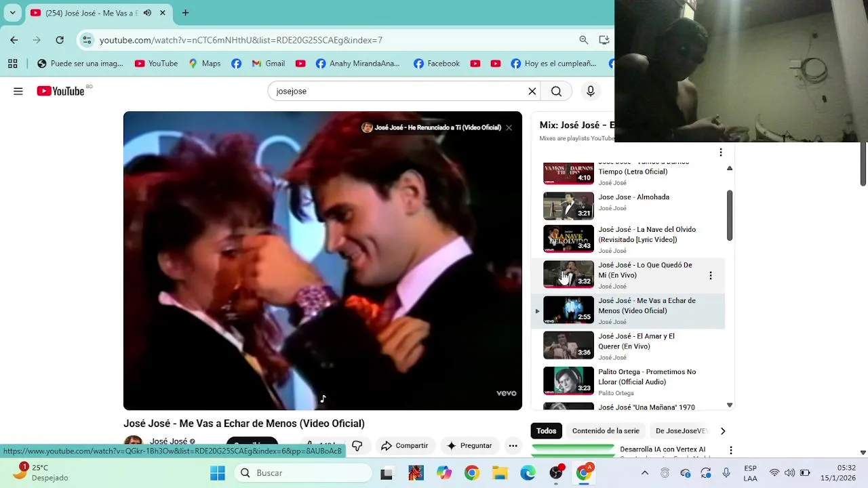The width and height of the screenshot is (868, 488).
Task: Mute the tab via the speaker icon
Action: point(147,13)
